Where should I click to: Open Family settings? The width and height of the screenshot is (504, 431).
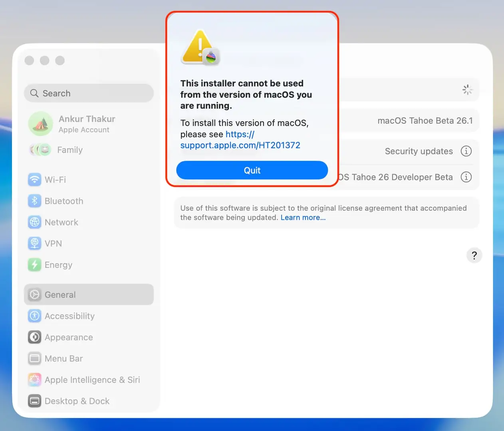89,150
